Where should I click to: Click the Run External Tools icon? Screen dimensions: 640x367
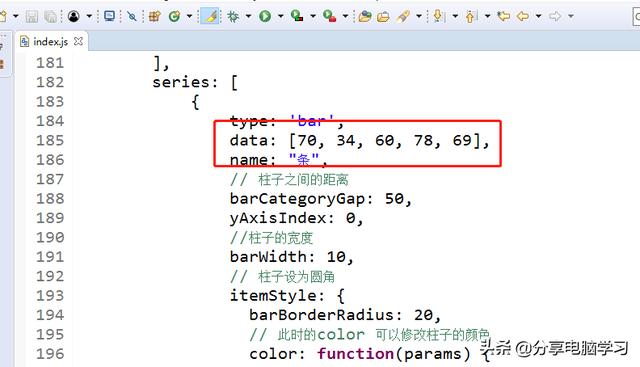pos(329,16)
